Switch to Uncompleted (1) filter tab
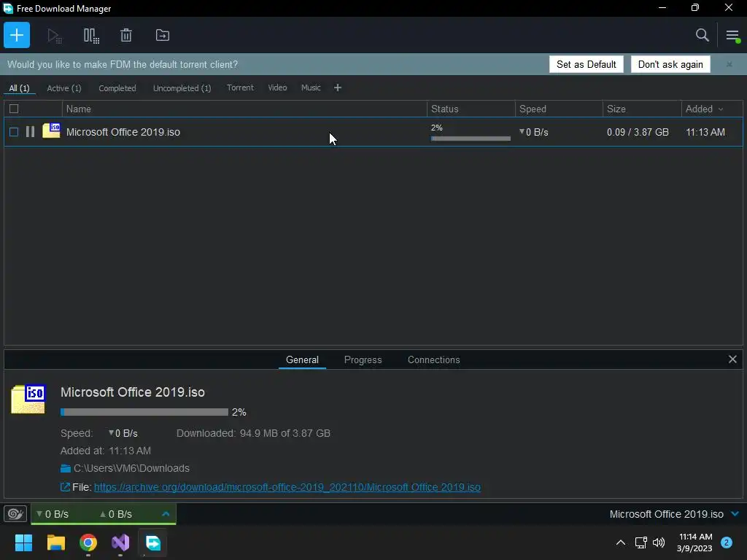Screen dimensions: 747x560 tap(182, 88)
